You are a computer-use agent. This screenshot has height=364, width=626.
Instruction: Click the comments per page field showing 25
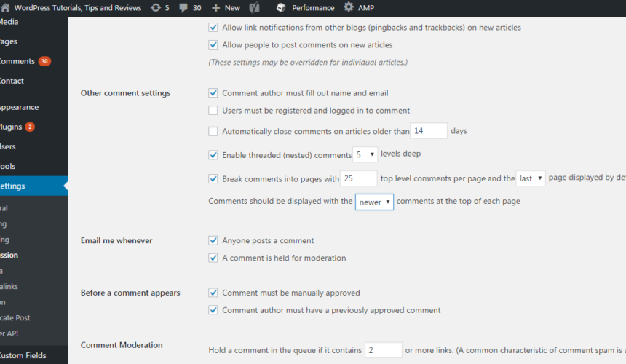point(358,178)
